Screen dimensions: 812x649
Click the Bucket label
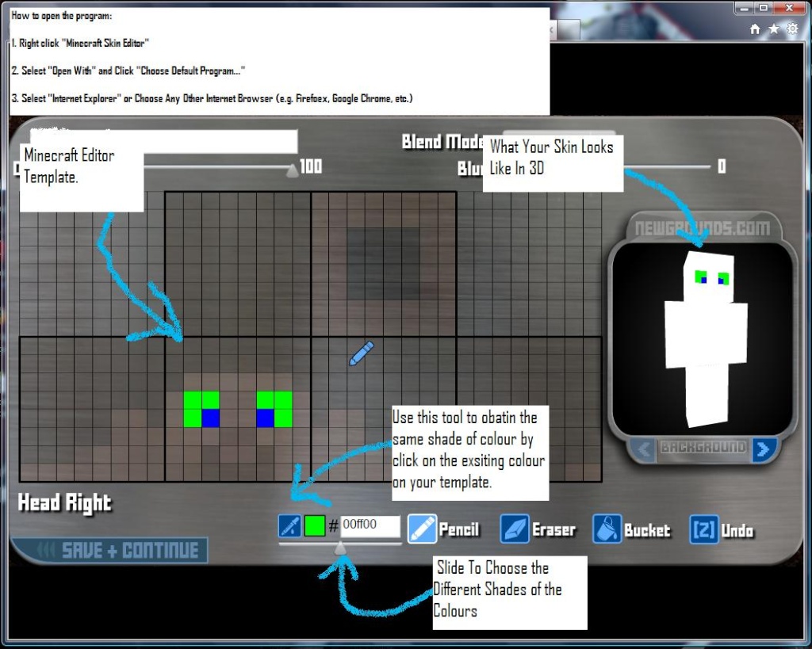[647, 530]
